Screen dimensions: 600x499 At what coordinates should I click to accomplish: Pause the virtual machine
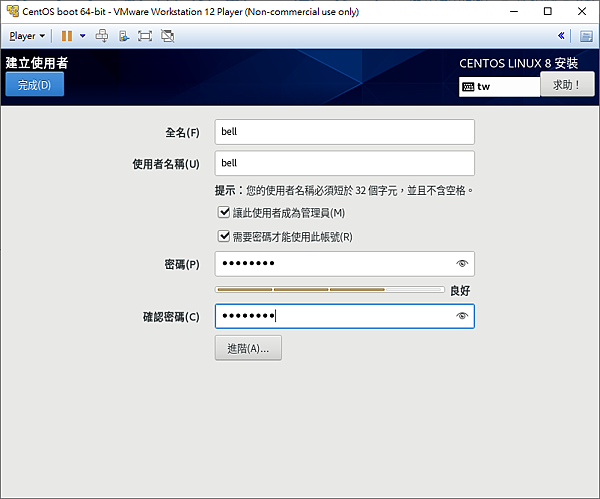[x=67, y=36]
